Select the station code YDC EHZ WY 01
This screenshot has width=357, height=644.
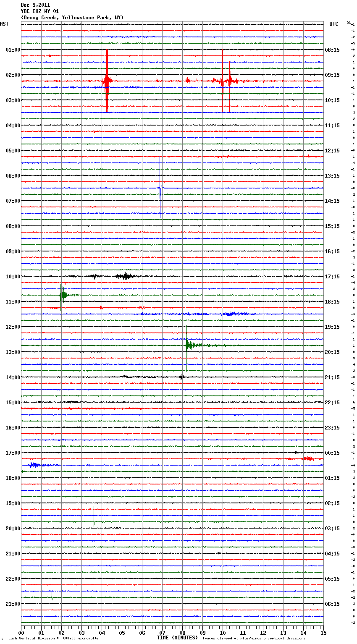pyautogui.click(x=39, y=11)
